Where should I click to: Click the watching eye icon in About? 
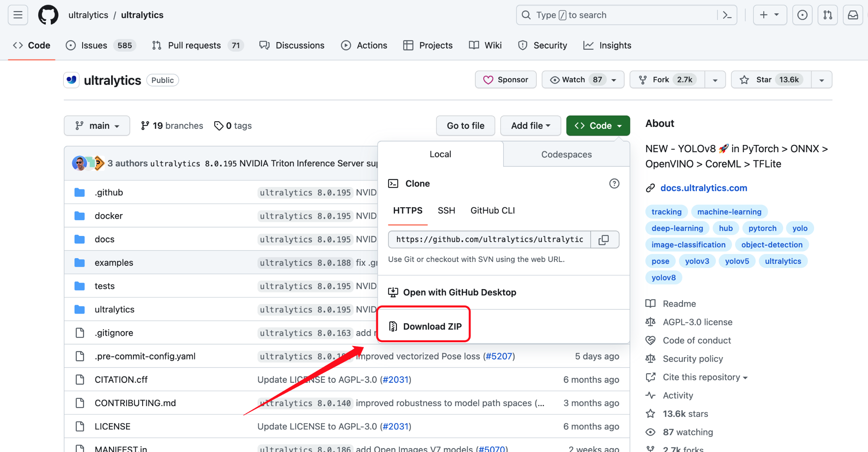click(650, 432)
